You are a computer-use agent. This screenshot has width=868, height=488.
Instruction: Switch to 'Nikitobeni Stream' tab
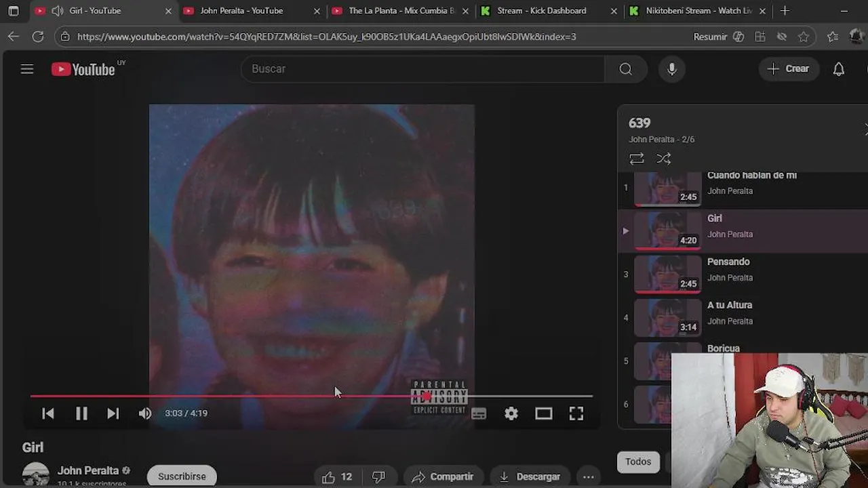point(699,11)
